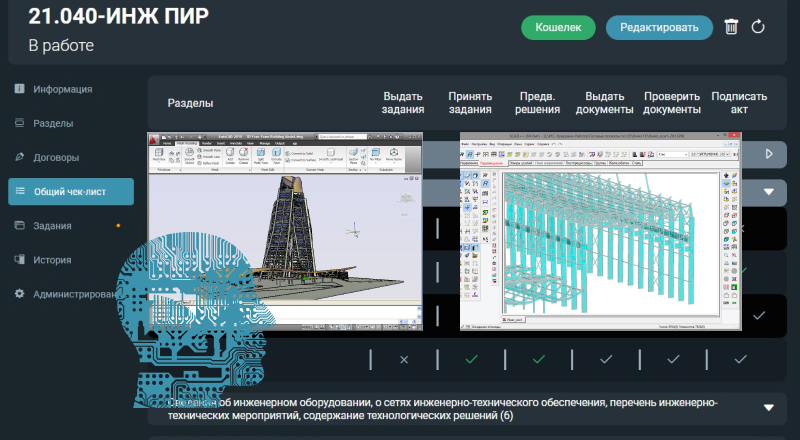The width and height of the screenshot is (800, 440).
Task: Open the Задания sidebar item
Action: point(52,226)
